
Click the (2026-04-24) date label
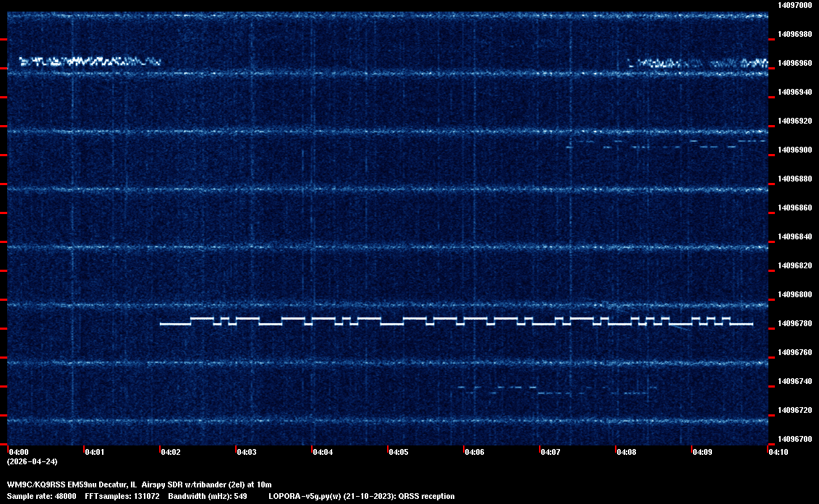(32, 461)
